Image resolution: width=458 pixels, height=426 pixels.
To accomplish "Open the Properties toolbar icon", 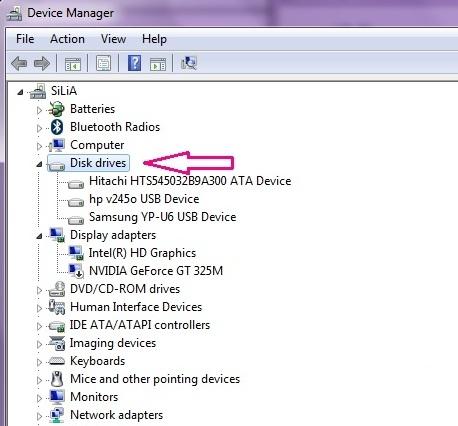I will pos(103,63).
